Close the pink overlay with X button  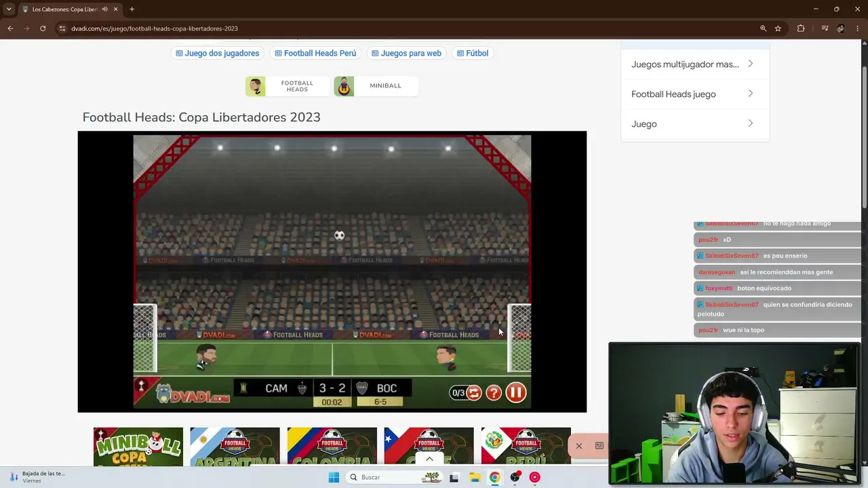[x=579, y=446]
